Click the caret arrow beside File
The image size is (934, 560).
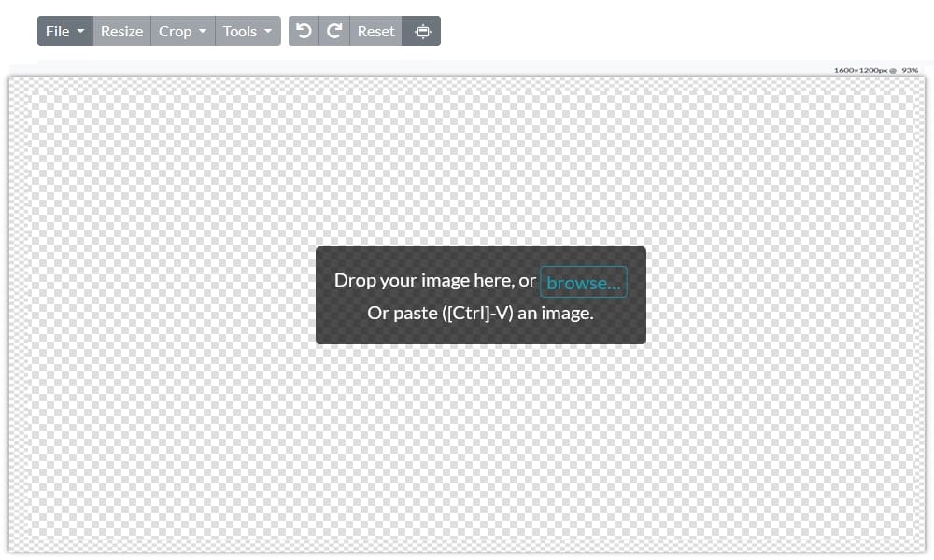(x=80, y=32)
